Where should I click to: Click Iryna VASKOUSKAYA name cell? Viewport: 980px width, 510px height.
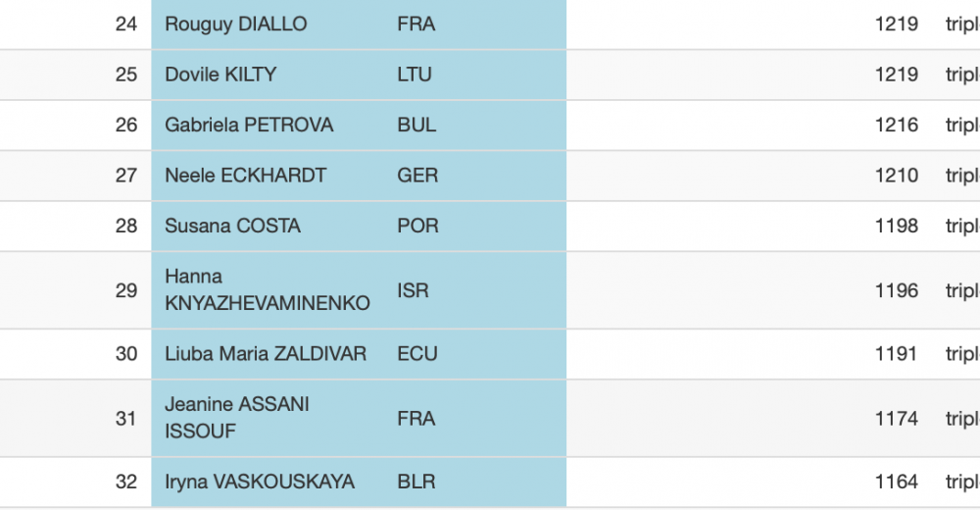click(260, 482)
